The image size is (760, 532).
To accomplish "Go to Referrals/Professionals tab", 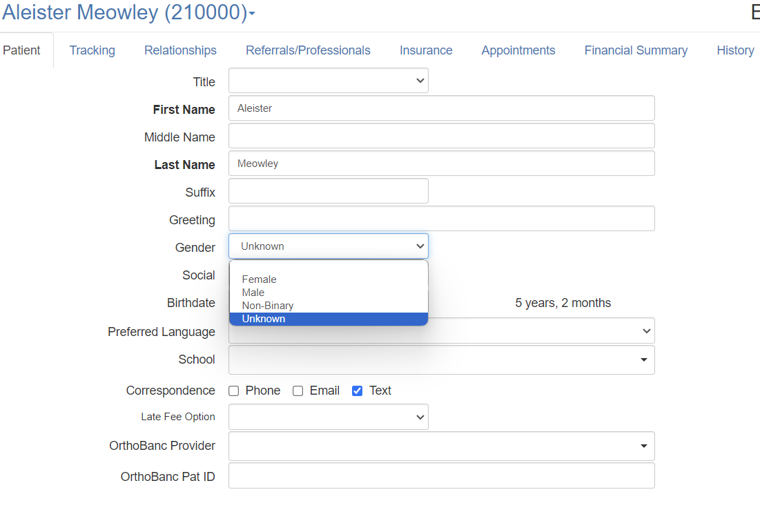I will pos(308,50).
